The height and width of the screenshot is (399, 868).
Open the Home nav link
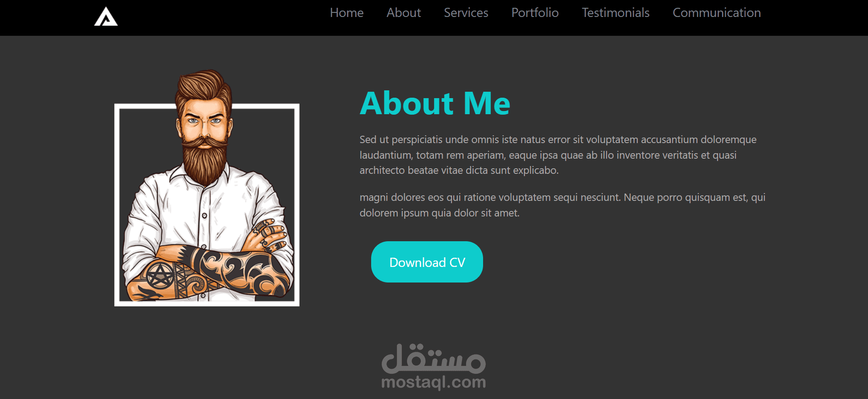[346, 13]
